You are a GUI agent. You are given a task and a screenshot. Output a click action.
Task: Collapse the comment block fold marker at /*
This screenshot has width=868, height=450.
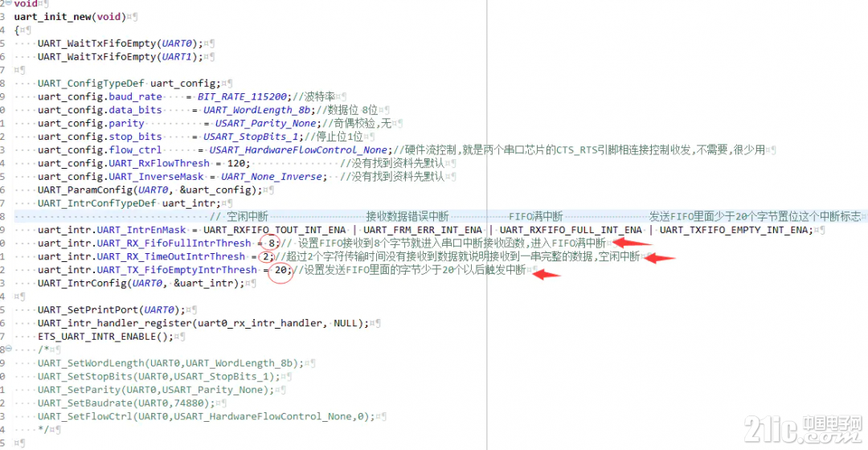9,349
